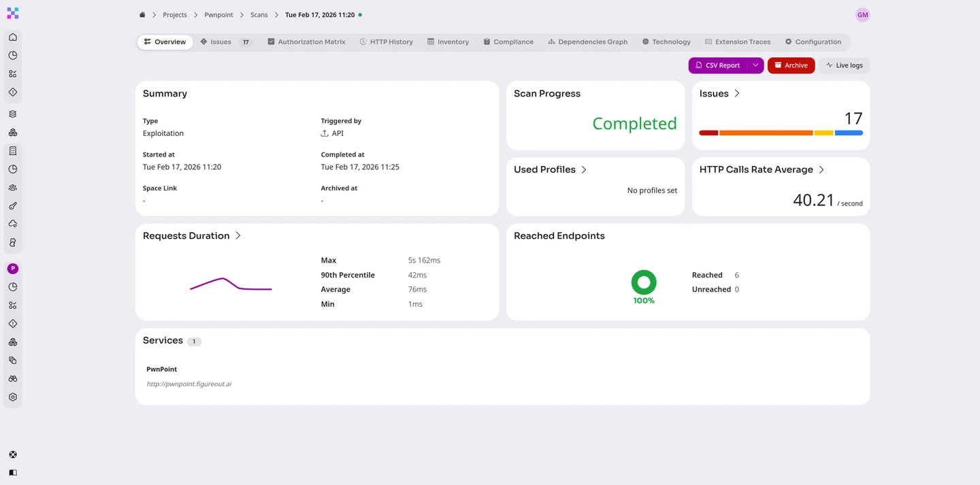The image size is (980, 485).
Task: Open project settings via the gear icon
Action: [13, 397]
